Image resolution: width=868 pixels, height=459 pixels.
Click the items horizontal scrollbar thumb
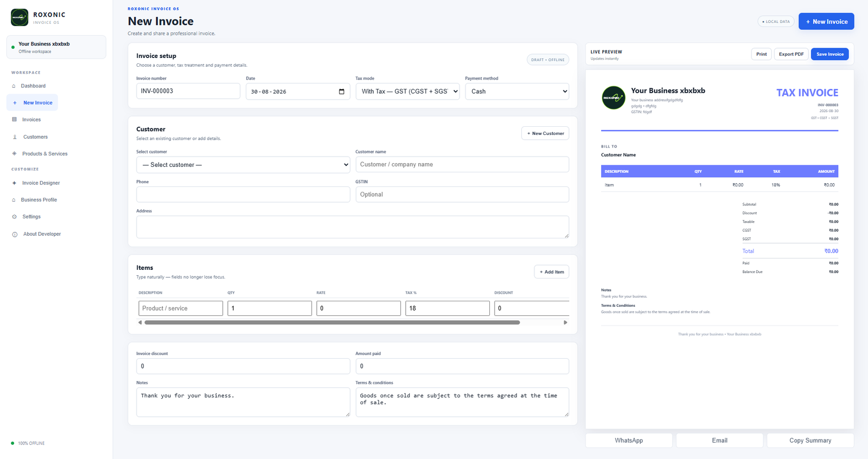click(x=332, y=322)
